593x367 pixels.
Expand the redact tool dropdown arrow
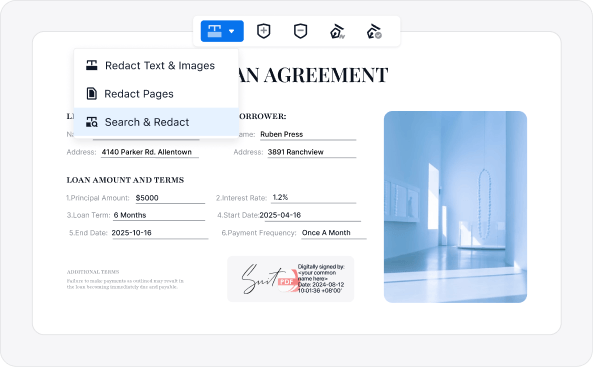pyautogui.click(x=231, y=31)
